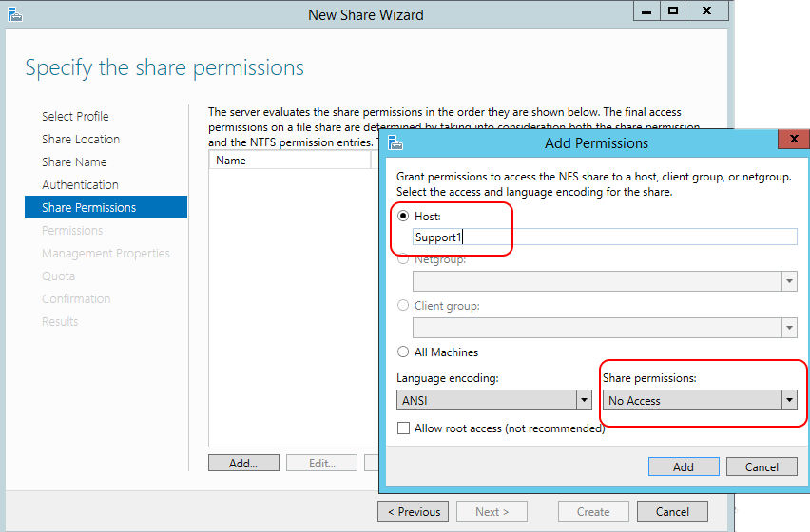Screen dimensions: 810x532
Task: Click the New Share Wizard title bar icon
Action: coord(15,14)
